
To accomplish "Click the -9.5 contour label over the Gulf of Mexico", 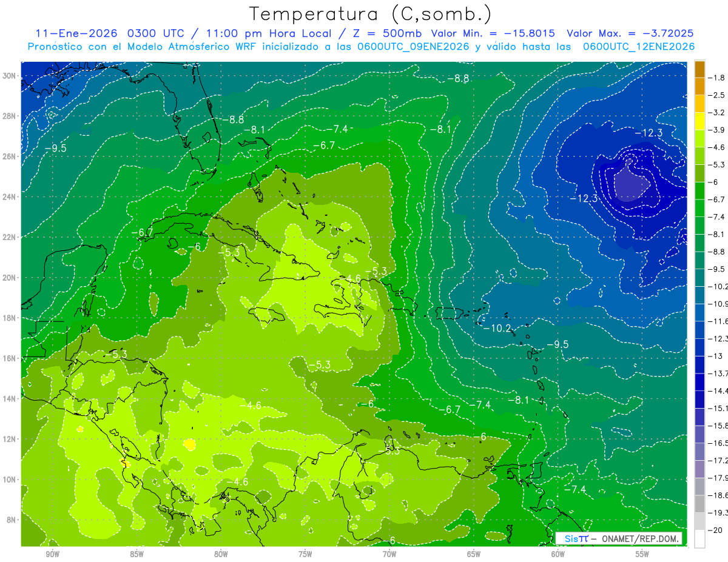I will 56,148.
